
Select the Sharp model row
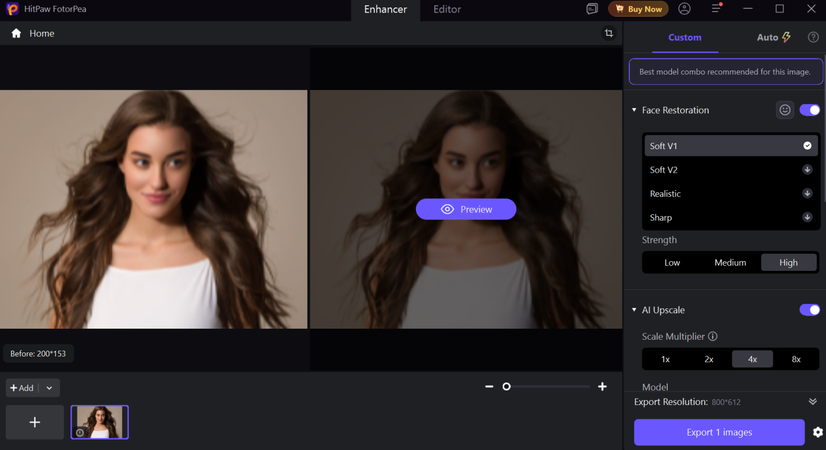(x=731, y=217)
